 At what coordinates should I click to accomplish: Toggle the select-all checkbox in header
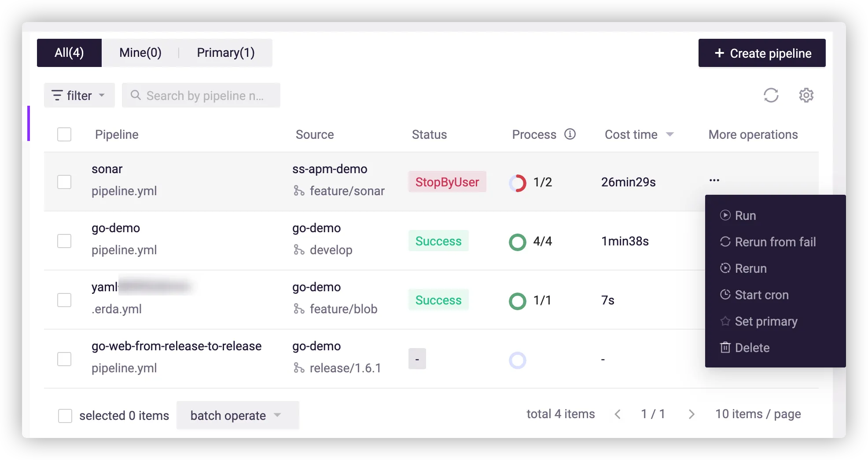pos(64,134)
